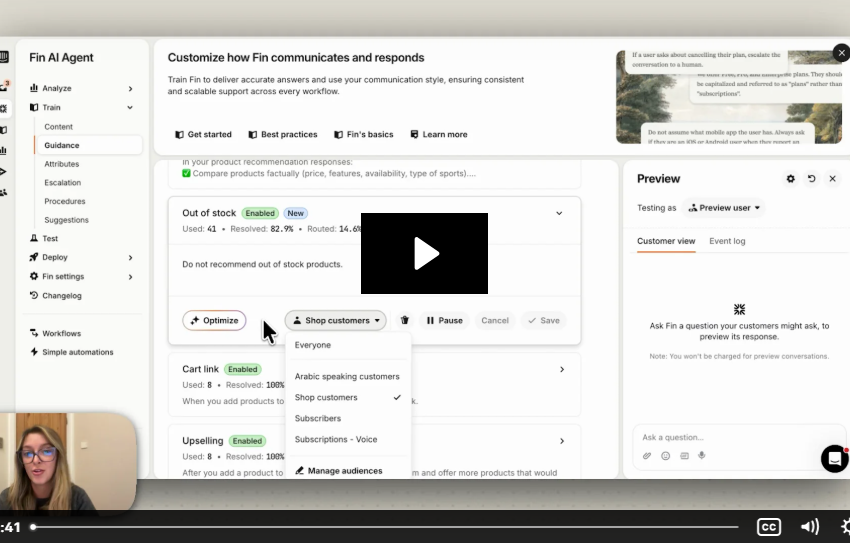Delete guidance with the trash icon

tap(404, 320)
